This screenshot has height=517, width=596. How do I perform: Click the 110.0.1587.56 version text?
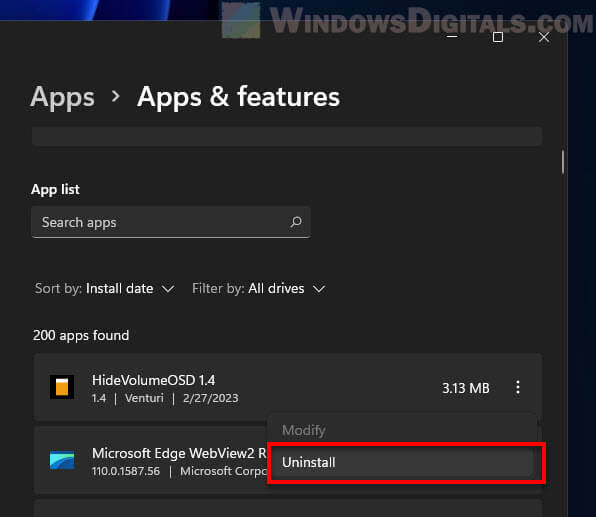tap(126, 471)
